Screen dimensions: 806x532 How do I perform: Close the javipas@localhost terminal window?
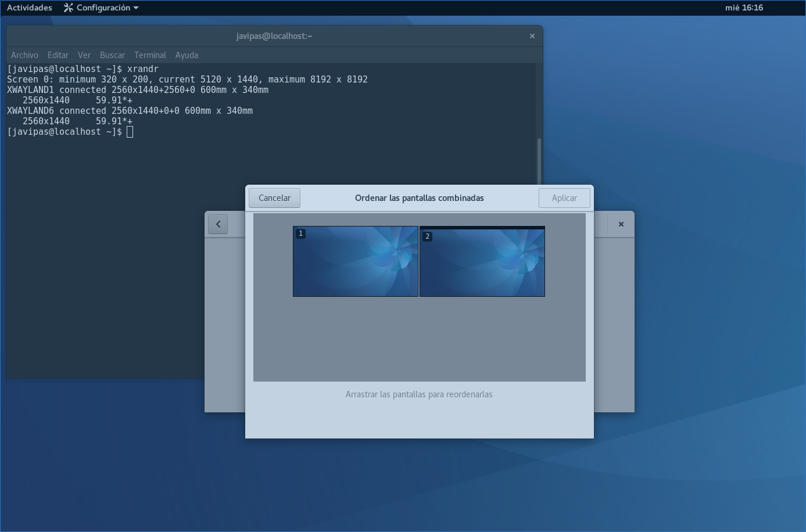[x=532, y=36]
